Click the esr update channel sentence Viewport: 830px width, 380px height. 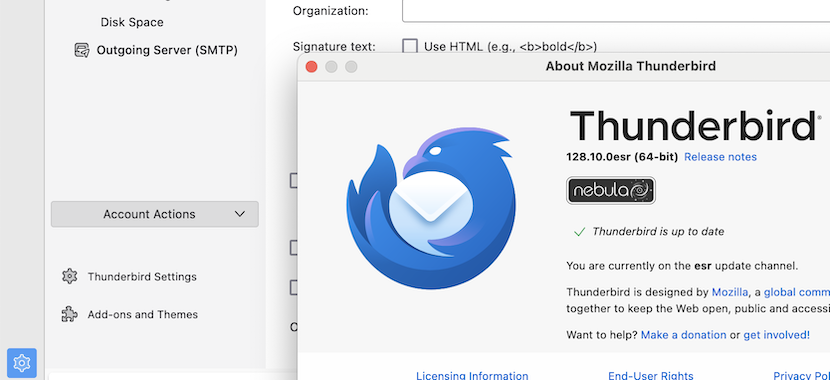pyautogui.click(x=682, y=266)
